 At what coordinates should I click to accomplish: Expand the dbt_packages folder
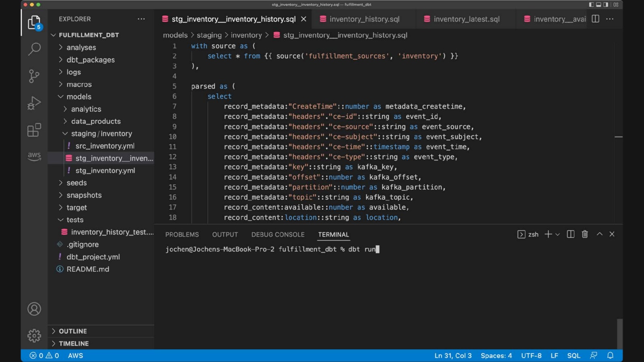[101, 60]
